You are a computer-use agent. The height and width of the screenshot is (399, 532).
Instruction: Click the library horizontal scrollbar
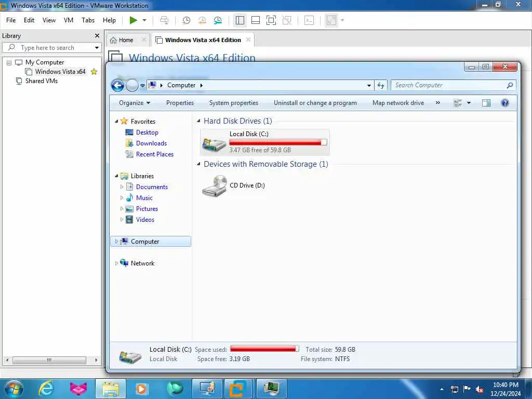[x=49, y=360]
